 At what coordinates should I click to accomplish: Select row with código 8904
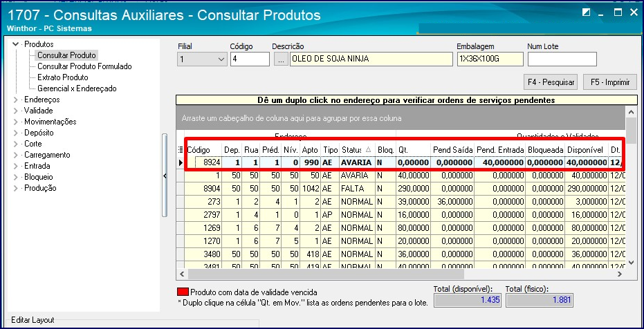click(x=401, y=188)
